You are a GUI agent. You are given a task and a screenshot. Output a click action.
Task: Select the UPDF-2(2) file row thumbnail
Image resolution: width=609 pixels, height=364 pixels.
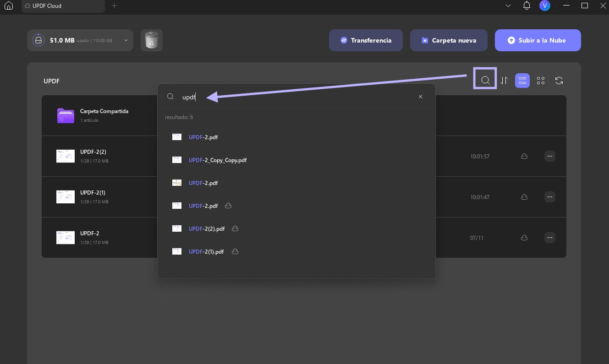click(x=66, y=156)
